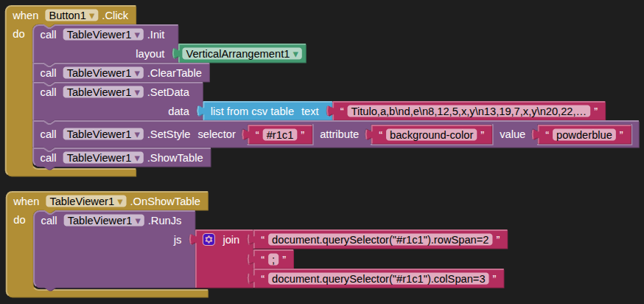Edit the powderblue value text

tap(584, 135)
